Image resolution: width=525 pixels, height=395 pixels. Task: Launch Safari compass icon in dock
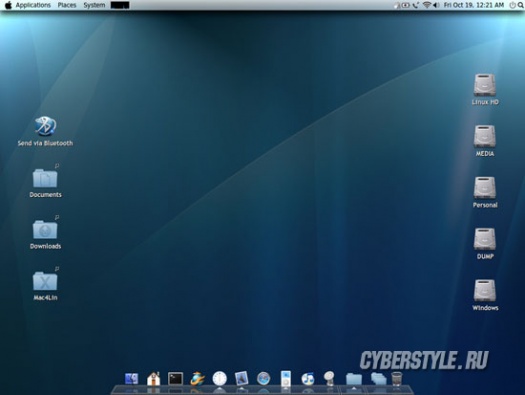264,379
